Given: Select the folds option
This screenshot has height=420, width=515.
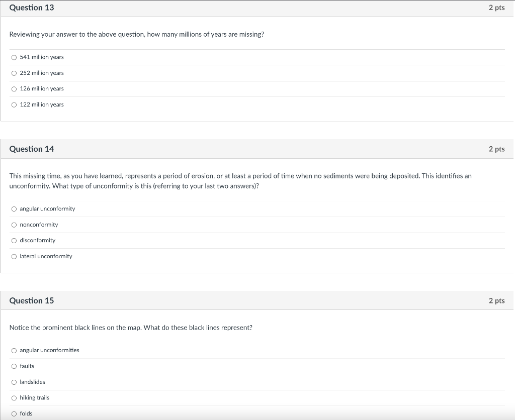Looking at the screenshot, I should pos(14,414).
